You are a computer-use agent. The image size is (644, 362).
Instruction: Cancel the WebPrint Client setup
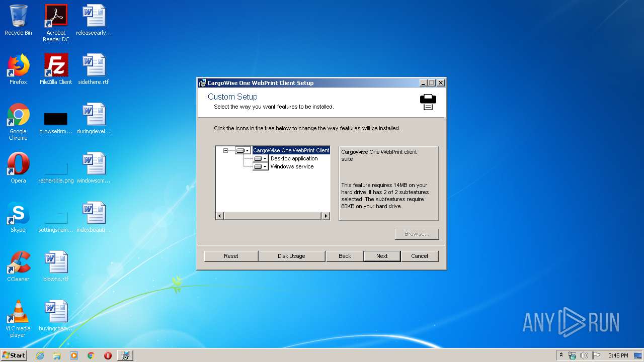pos(420,256)
